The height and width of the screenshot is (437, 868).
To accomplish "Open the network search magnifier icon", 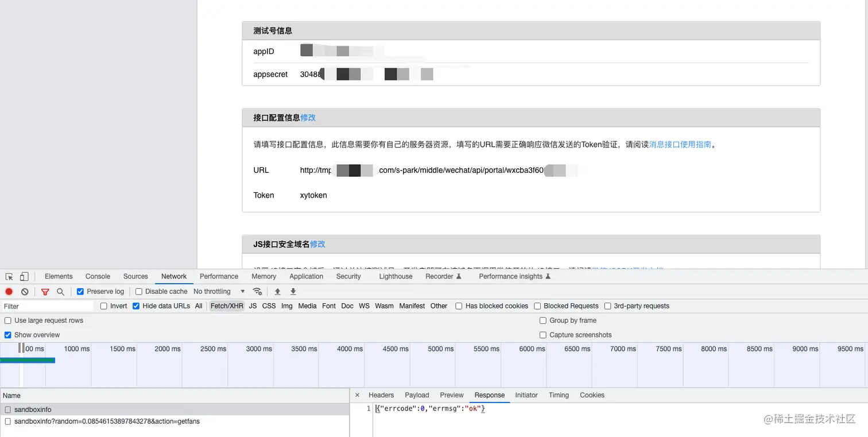I will point(60,292).
